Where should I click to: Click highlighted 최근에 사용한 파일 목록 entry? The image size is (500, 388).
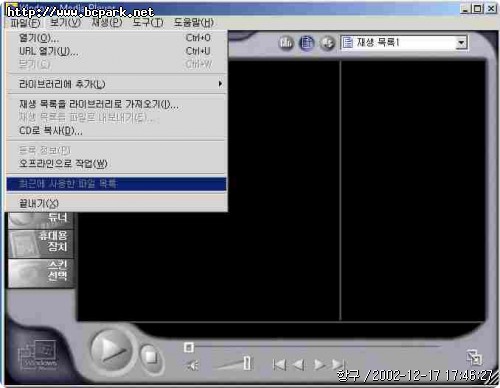point(117,184)
